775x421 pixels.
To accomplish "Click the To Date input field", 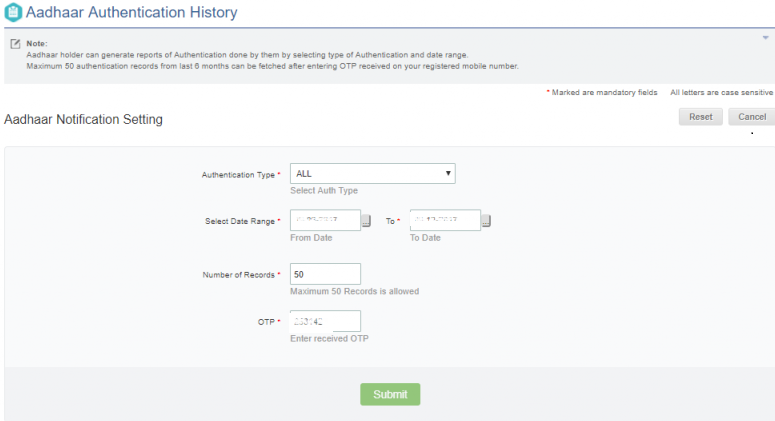I will coord(445,220).
